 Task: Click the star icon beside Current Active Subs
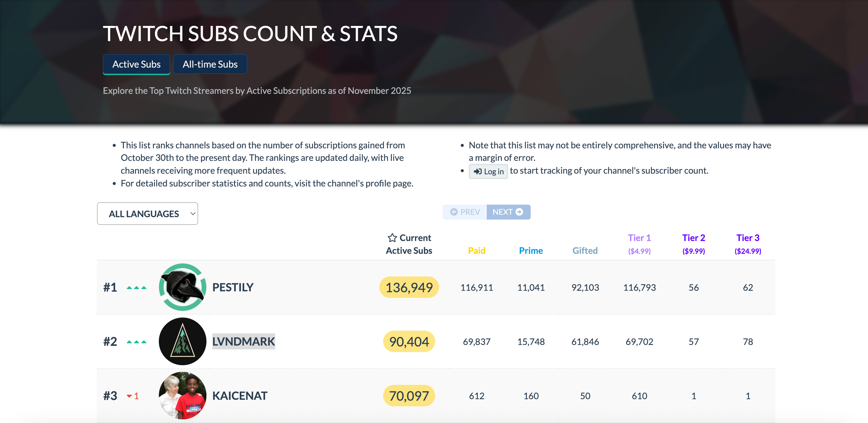pos(392,238)
